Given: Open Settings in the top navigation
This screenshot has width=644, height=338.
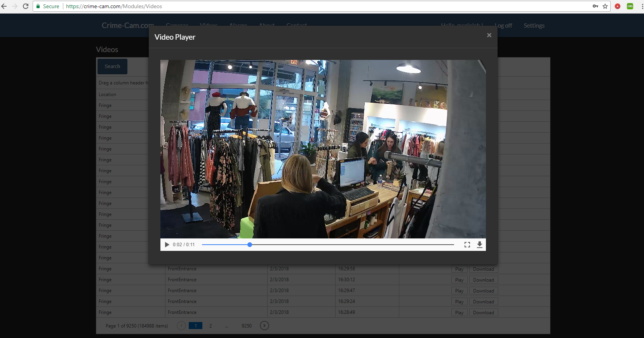Looking at the screenshot, I should [534, 26].
